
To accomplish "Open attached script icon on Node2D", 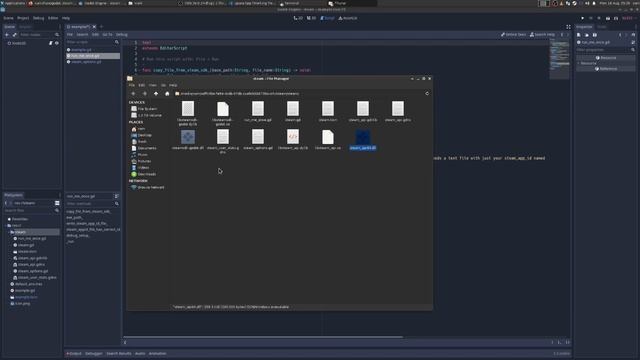I will 51,43.
